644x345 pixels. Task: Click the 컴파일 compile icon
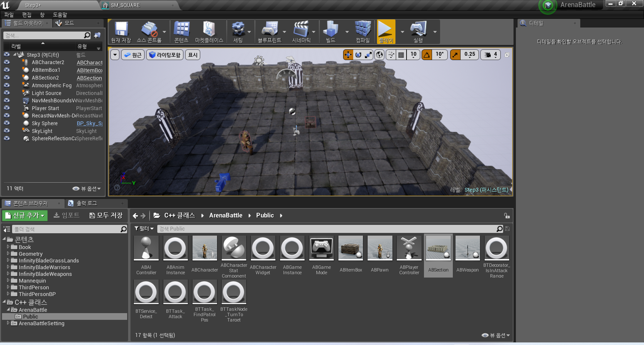pyautogui.click(x=363, y=32)
